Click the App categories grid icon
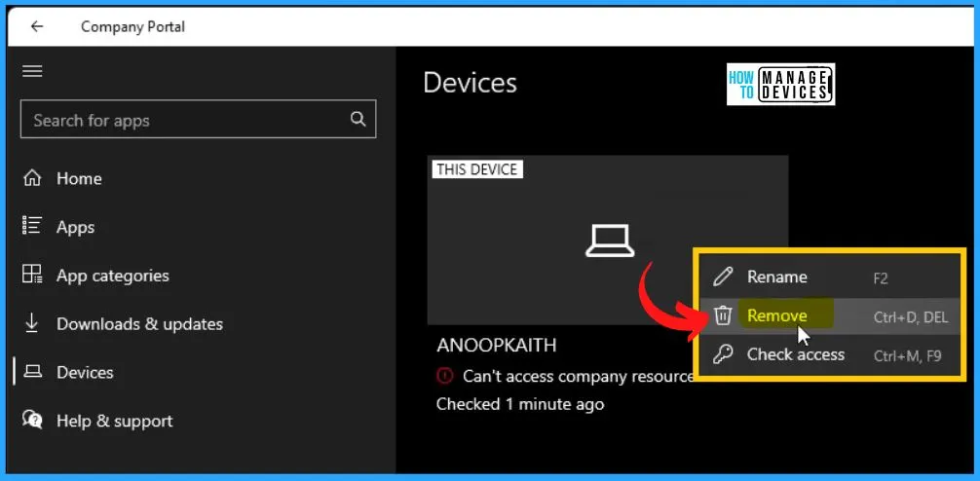The height and width of the screenshot is (481, 980). [x=32, y=275]
